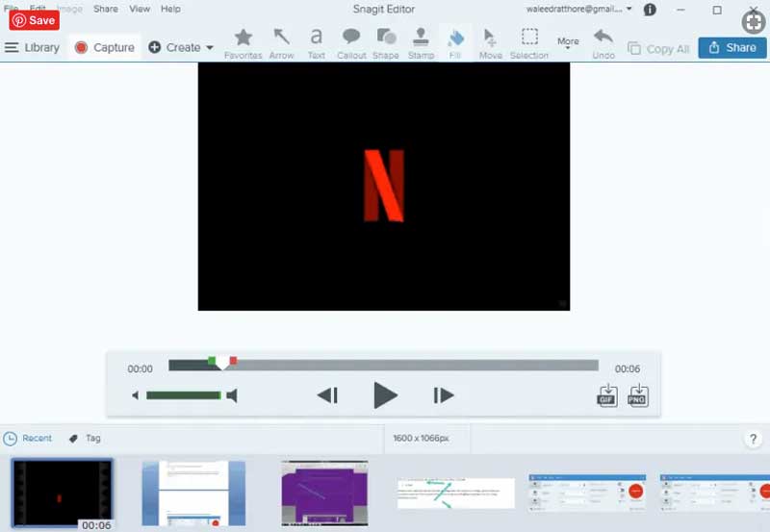Click the green selection start marker
The image size is (770, 532).
click(212, 361)
